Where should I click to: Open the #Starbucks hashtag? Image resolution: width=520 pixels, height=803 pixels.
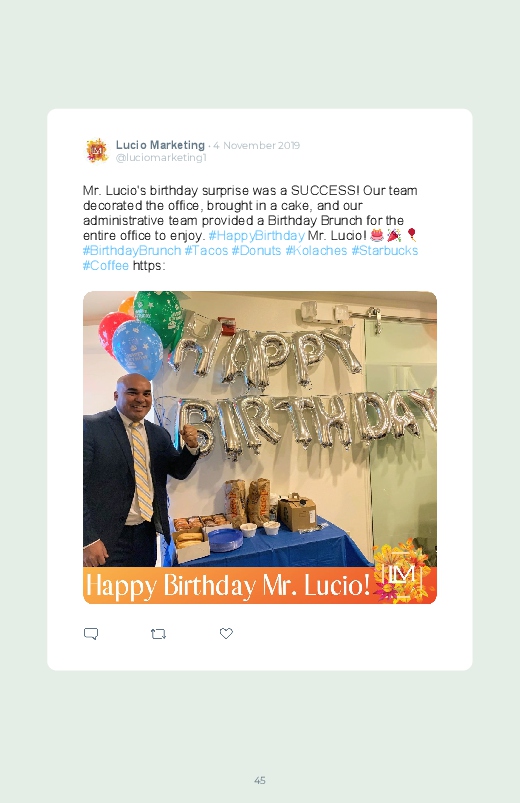(x=384, y=250)
